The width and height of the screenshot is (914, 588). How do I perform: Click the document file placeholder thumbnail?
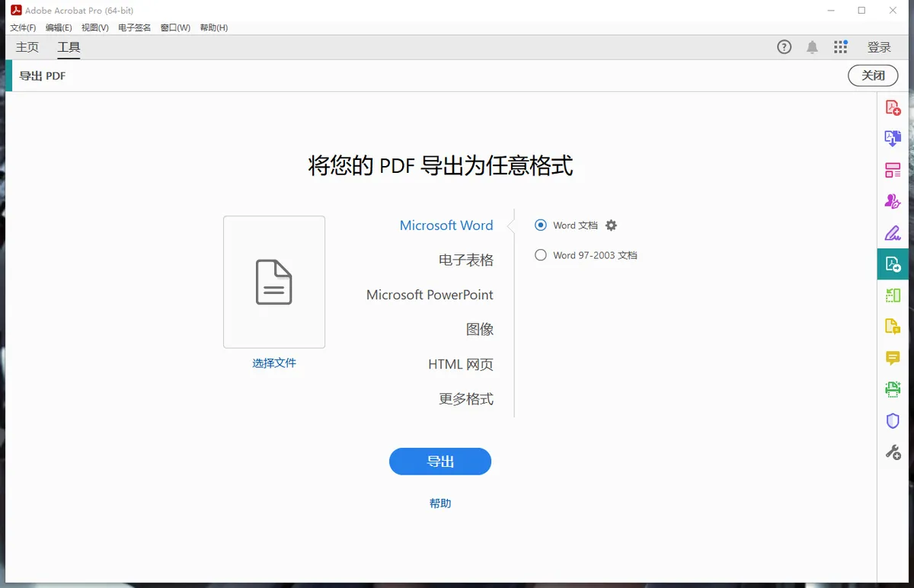coord(274,282)
